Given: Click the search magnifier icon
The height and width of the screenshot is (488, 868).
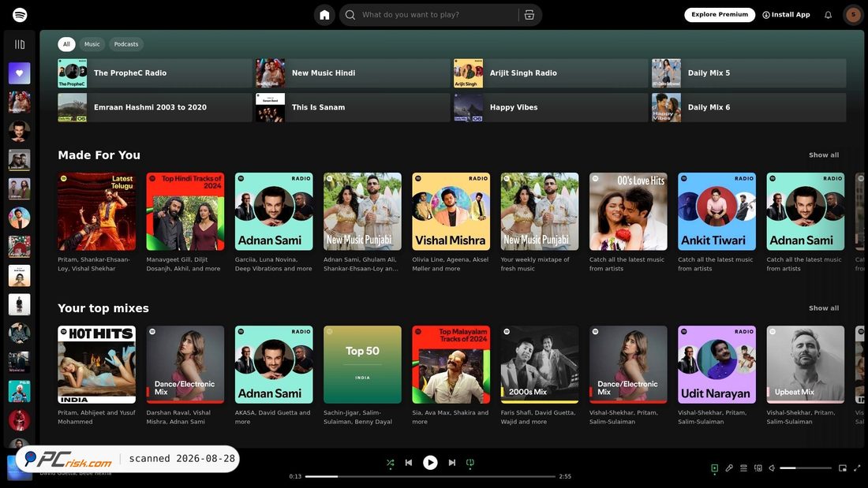Looking at the screenshot, I should click(x=350, y=15).
